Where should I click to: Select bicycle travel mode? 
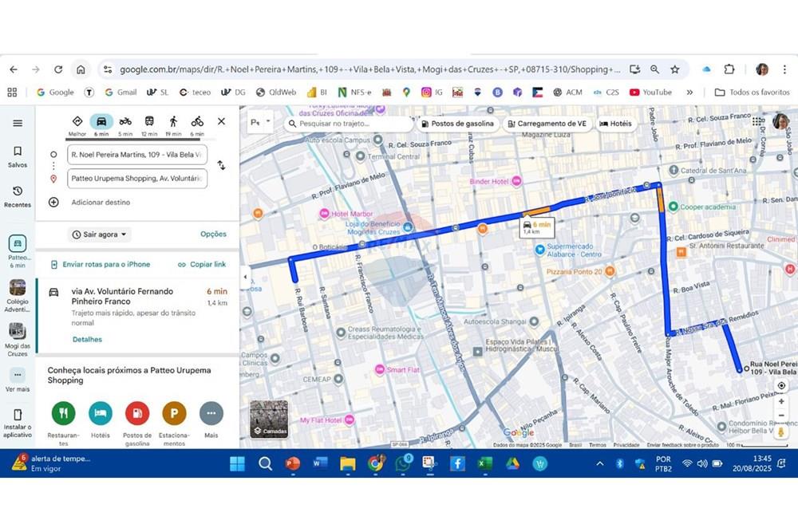pyautogui.click(x=197, y=121)
